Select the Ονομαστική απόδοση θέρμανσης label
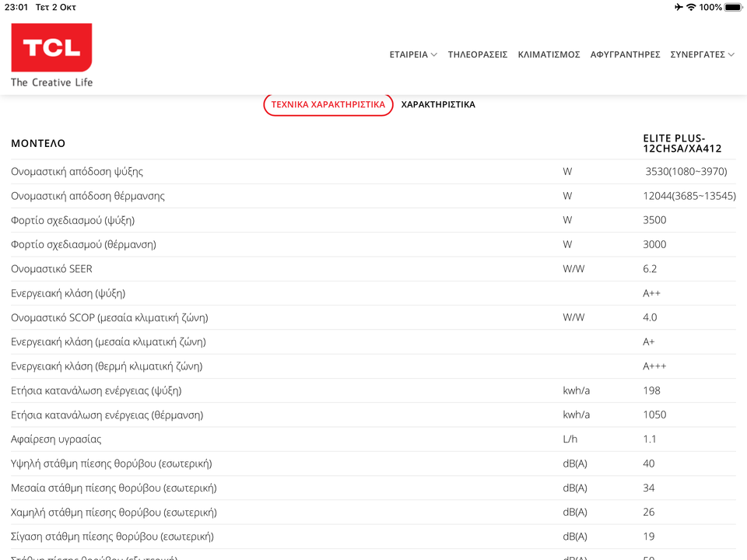Screen dimensions: 747x560 (x=88, y=196)
